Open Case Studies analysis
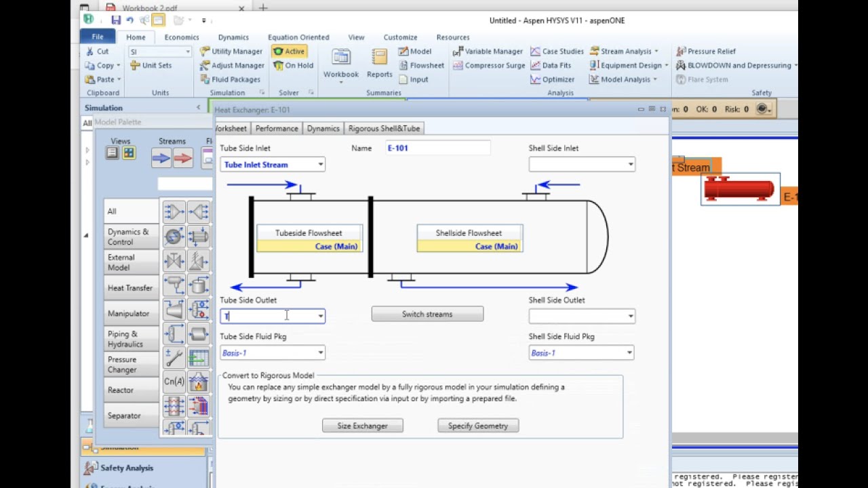Viewport: 868px width, 488px height. [x=557, y=52]
